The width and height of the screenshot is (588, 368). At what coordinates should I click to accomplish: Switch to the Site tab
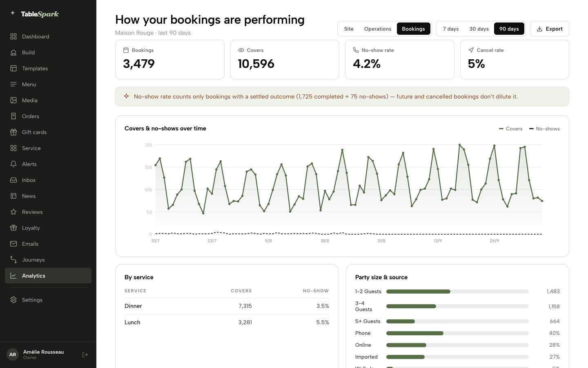click(349, 29)
